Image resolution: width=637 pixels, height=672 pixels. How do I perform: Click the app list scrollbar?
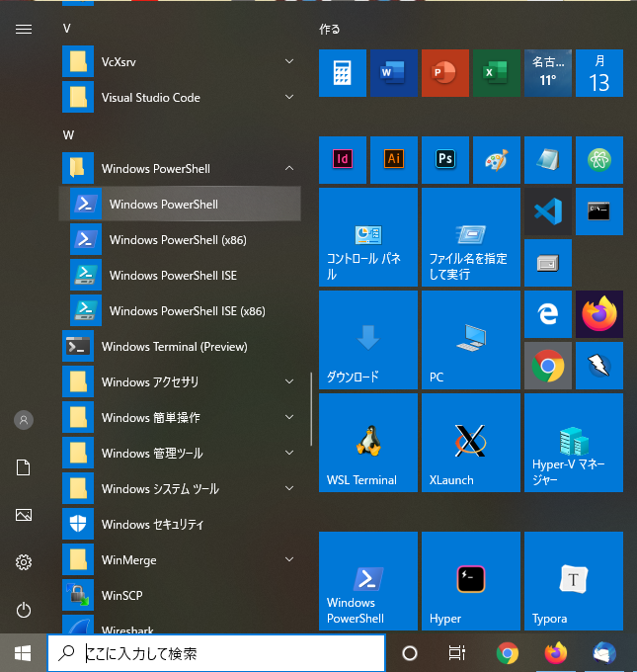coord(311,409)
